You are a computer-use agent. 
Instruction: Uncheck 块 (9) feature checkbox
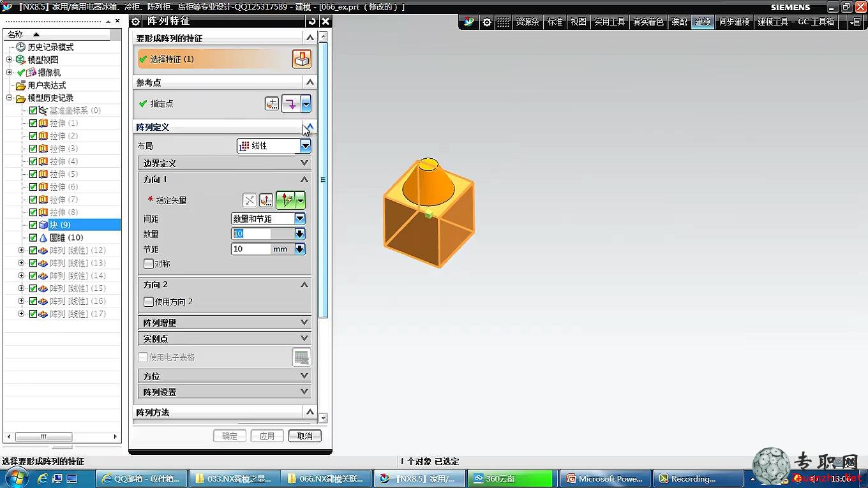tap(33, 225)
